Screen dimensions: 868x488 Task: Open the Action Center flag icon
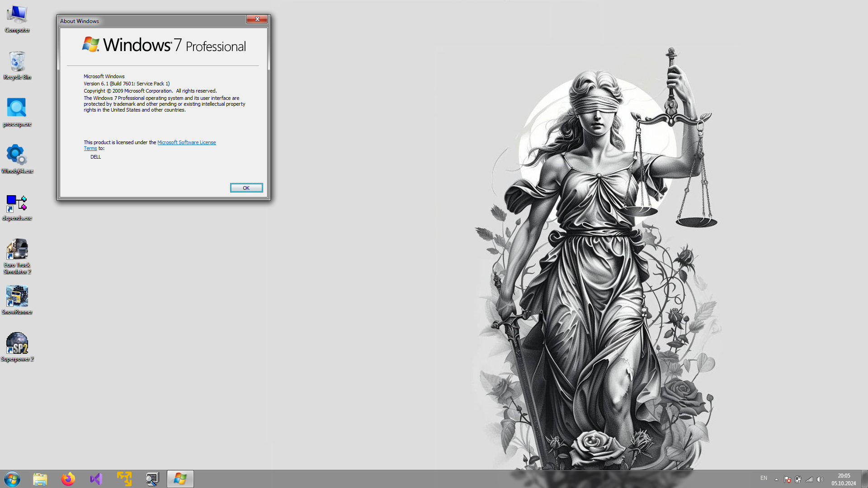(787, 479)
